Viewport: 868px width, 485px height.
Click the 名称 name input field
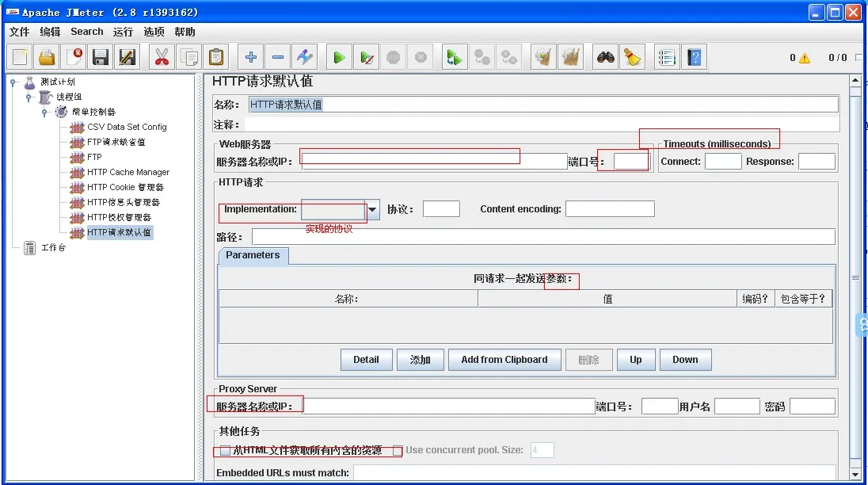543,105
